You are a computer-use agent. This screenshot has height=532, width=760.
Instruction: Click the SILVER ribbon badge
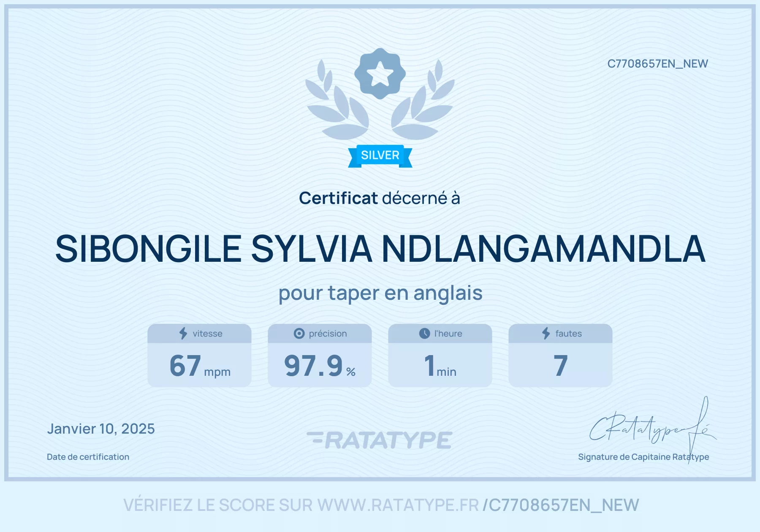pyautogui.click(x=380, y=156)
